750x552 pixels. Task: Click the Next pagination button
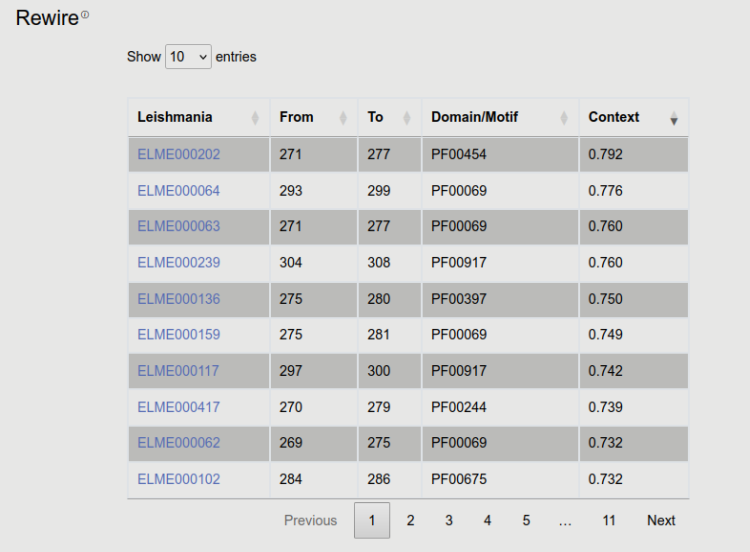click(x=661, y=520)
